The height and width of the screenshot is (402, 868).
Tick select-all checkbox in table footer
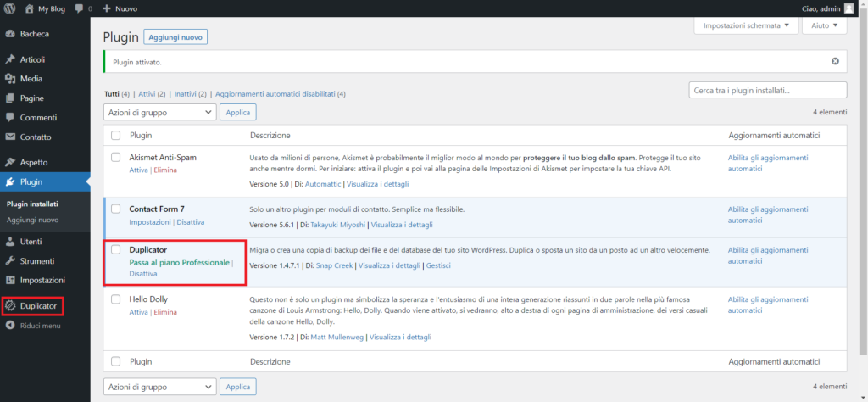point(115,361)
